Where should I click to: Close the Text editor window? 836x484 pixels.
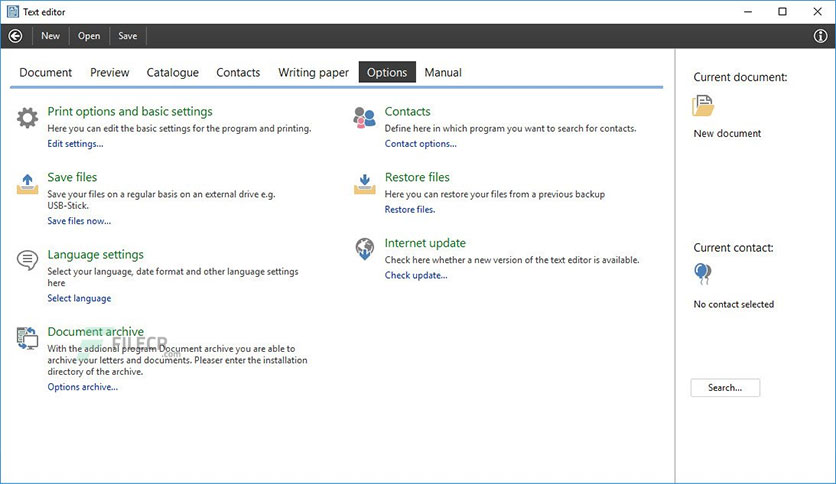pos(817,12)
